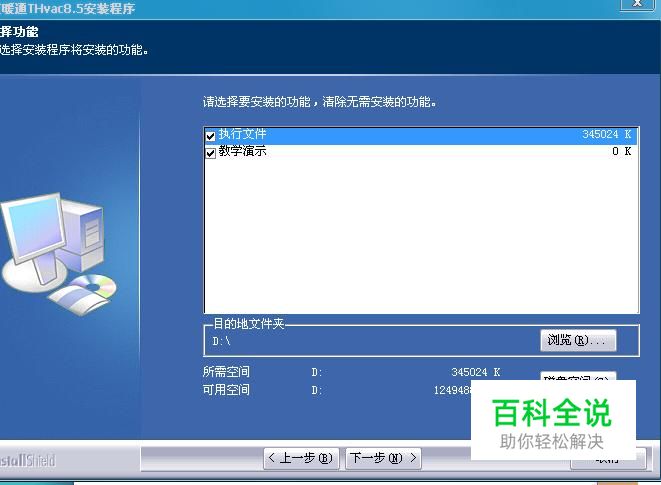Uncheck the 教学演示 checkbox
This screenshot has height=485, width=661.
point(210,153)
